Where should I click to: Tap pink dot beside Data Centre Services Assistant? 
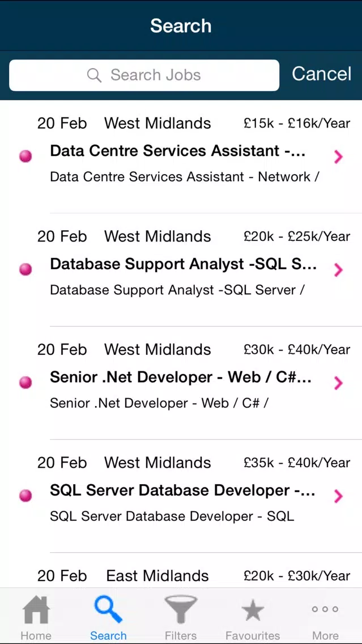tap(25, 156)
